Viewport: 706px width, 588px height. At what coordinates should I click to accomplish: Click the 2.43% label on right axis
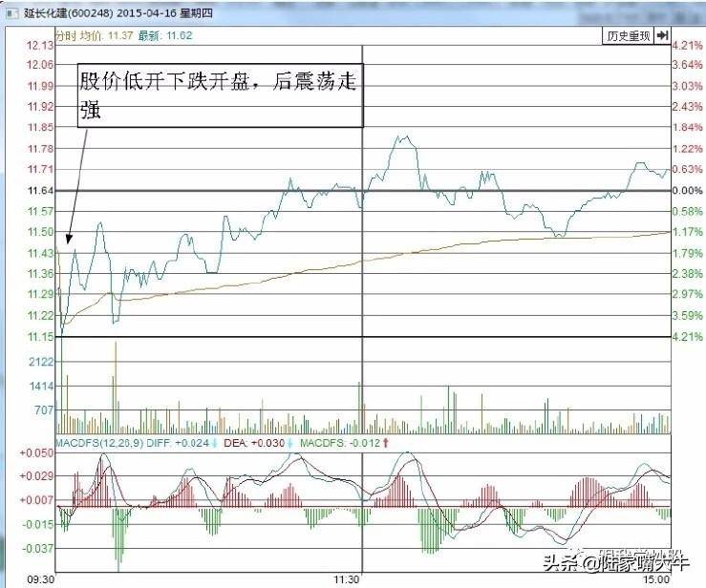pyautogui.click(x=687, y=107)
